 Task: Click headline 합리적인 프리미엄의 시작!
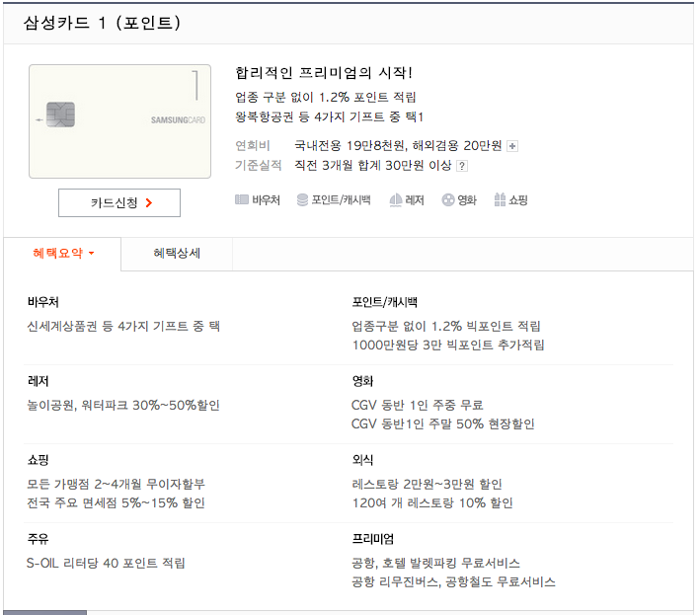coord(324,73)
